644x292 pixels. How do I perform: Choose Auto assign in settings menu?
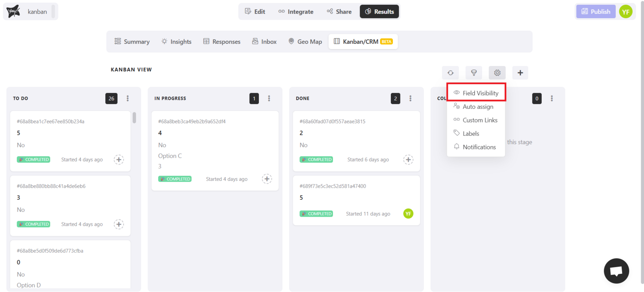477,107
